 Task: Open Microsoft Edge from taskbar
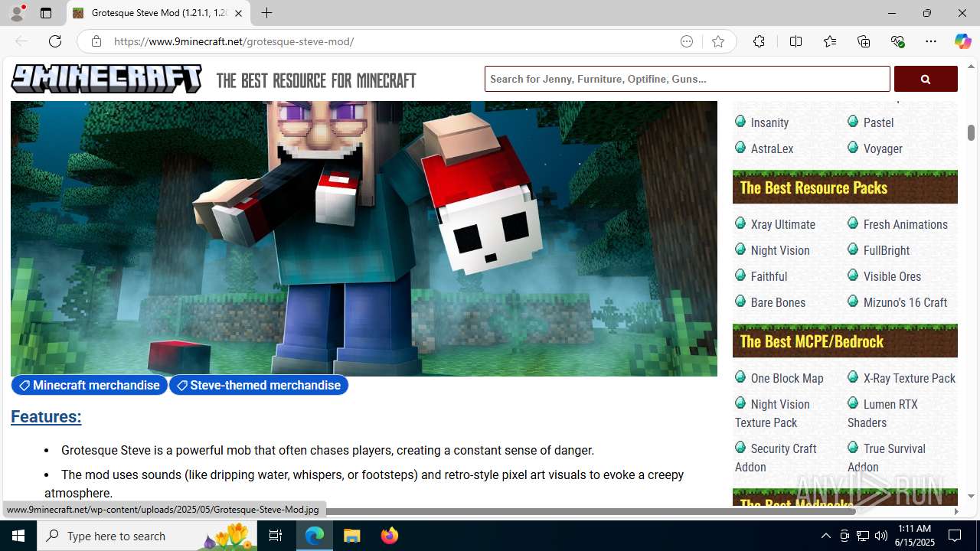(x=315, y=536)
